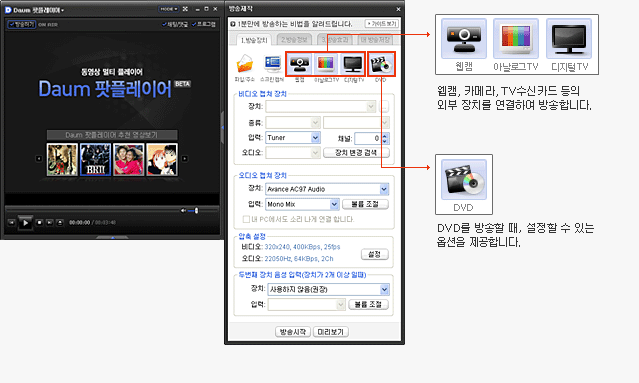
Task: Click the 설정 compression settings button
Action: tap(375, 254)
